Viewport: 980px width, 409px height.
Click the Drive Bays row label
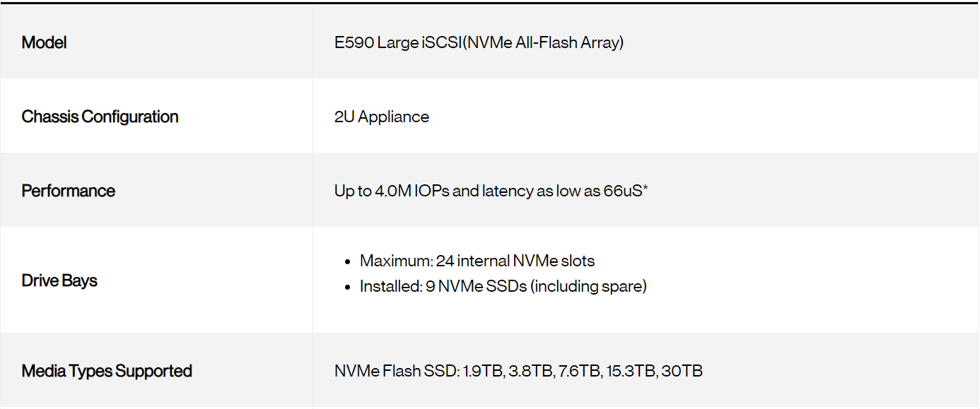(x=59, y=280)
